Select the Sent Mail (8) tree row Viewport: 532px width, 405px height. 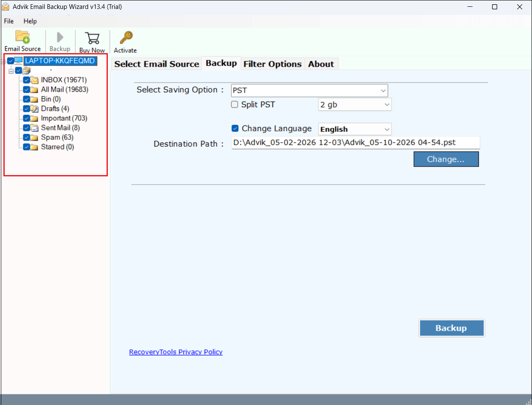coord(60,128)
